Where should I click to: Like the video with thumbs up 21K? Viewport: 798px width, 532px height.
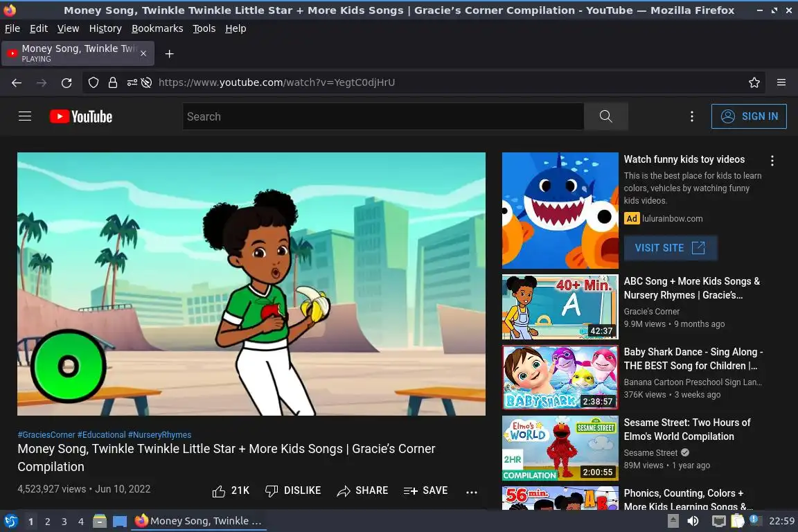[231, 490]
